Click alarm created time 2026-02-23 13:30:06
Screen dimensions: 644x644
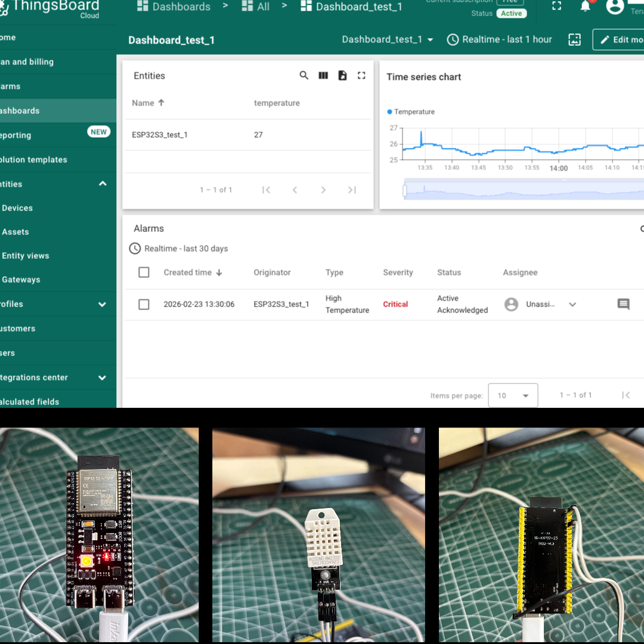coord(199,304)
